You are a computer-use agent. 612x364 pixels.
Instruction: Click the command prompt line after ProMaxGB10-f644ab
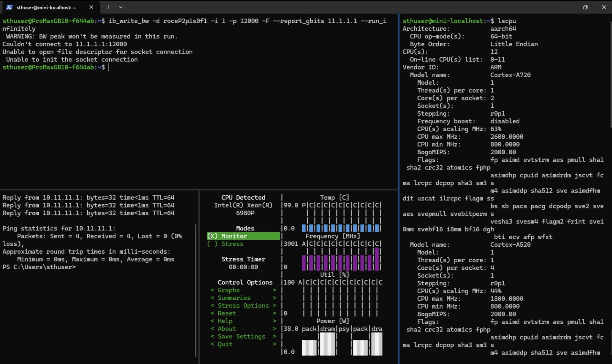[110, 67]
